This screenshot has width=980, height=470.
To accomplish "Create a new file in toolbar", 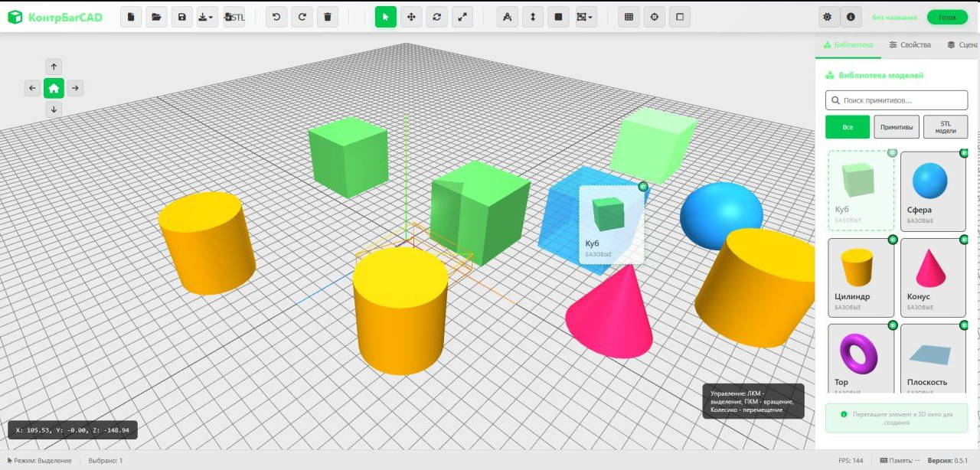I will (131, 17).
